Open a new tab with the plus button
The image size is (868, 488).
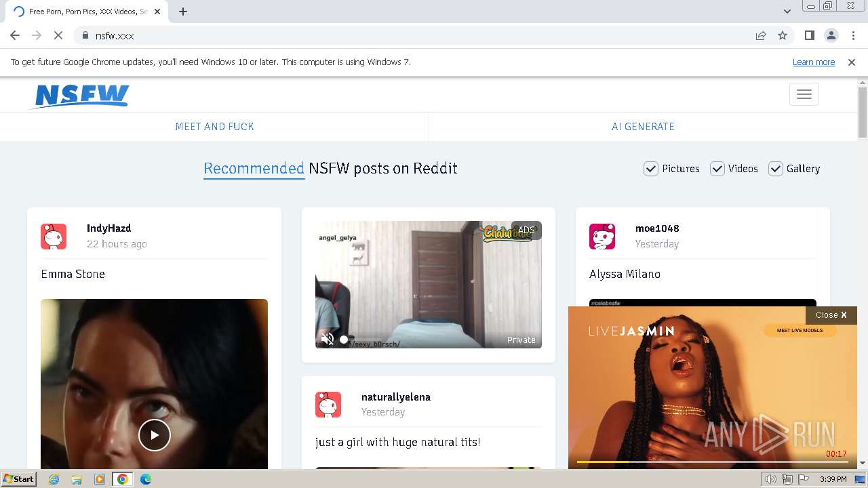click(x=183, y=12)
